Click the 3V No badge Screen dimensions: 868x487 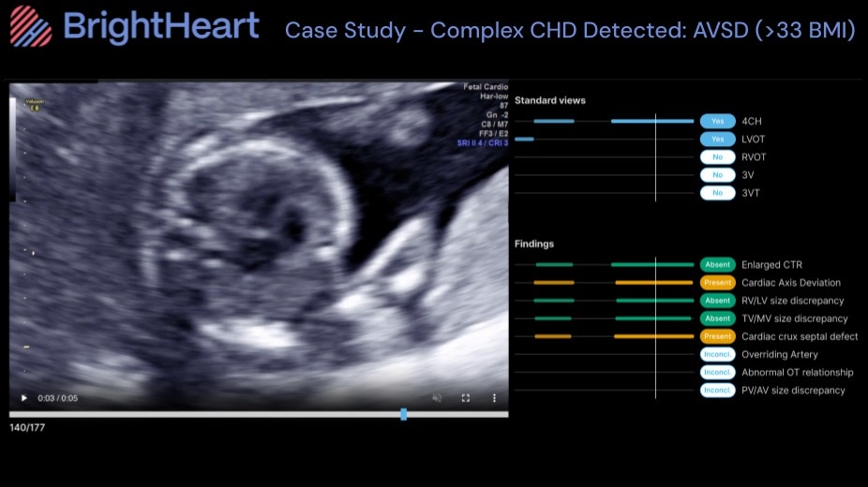tap(717, 175)
